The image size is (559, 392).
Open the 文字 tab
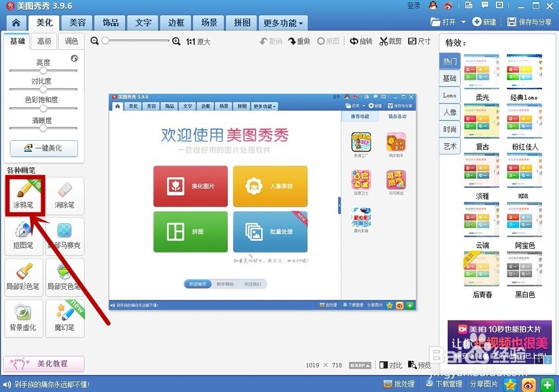(143, 23)
